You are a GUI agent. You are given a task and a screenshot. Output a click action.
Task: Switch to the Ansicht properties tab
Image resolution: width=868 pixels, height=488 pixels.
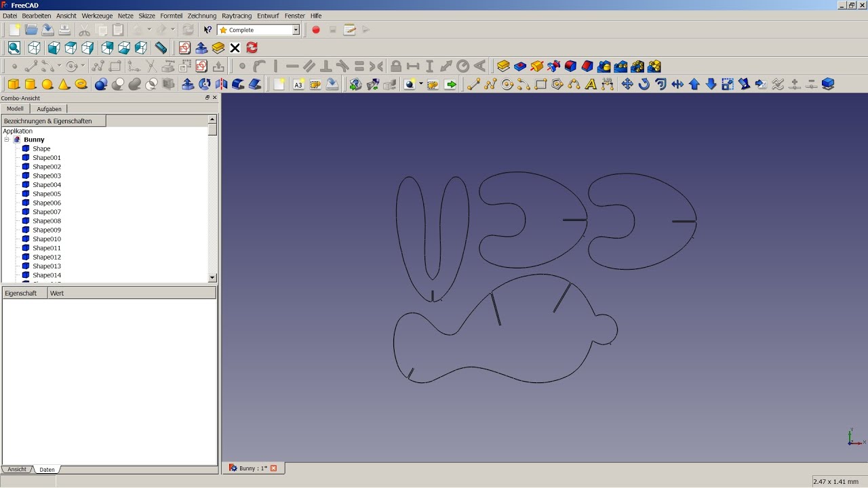click(17, 469)
